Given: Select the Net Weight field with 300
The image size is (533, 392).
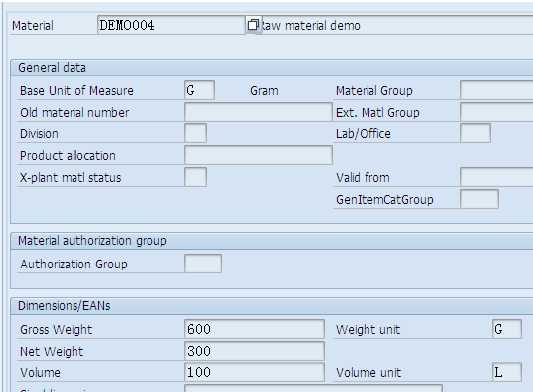Looking at the screenshot, I should [x=254, y=351].
